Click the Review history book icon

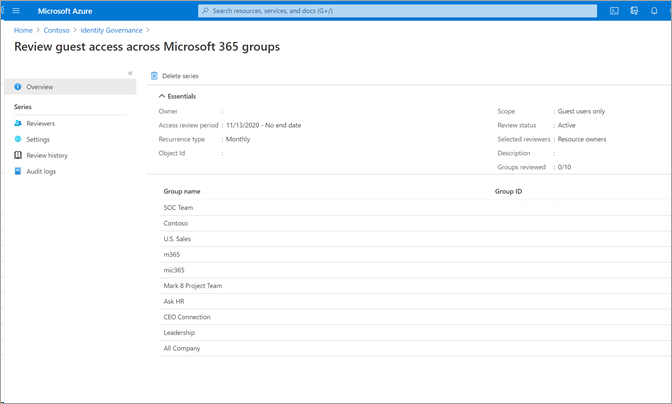[x=19, y=155]
